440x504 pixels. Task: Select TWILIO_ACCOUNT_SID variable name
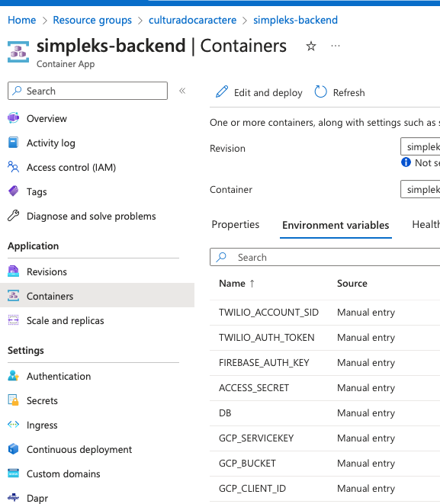click(268, 312)
